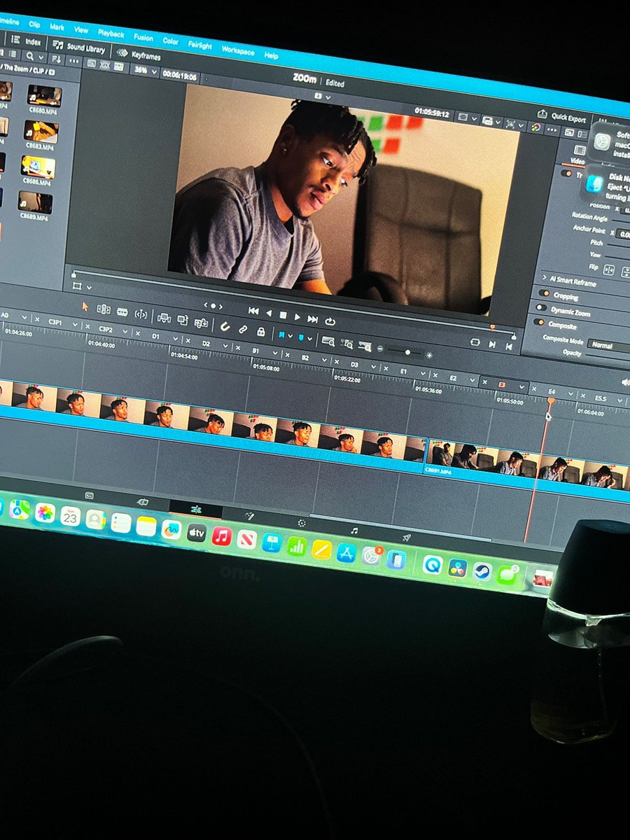This screenshot has height=840, width=630.
Task: Click the timeline zoom minus button
Action: (381, 349)
